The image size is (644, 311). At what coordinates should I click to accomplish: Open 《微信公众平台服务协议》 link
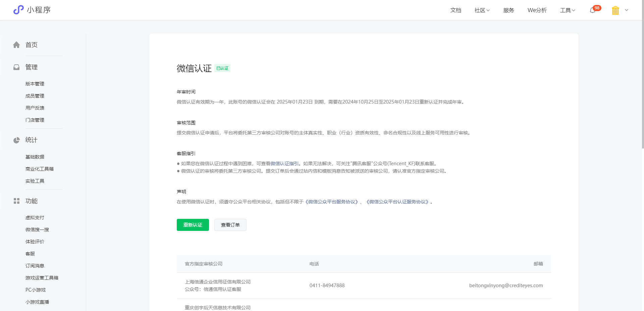point(331,202)
